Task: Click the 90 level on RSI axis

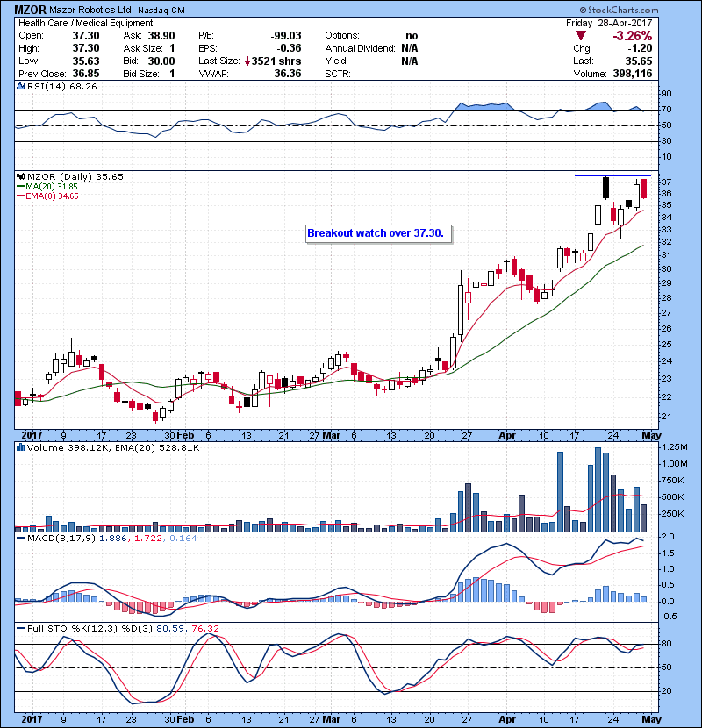Action: pyautogui.click(x=667, y=94)
